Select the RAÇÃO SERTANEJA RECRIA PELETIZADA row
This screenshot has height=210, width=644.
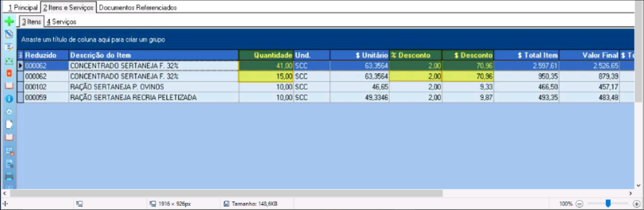[x=326, y=98]
